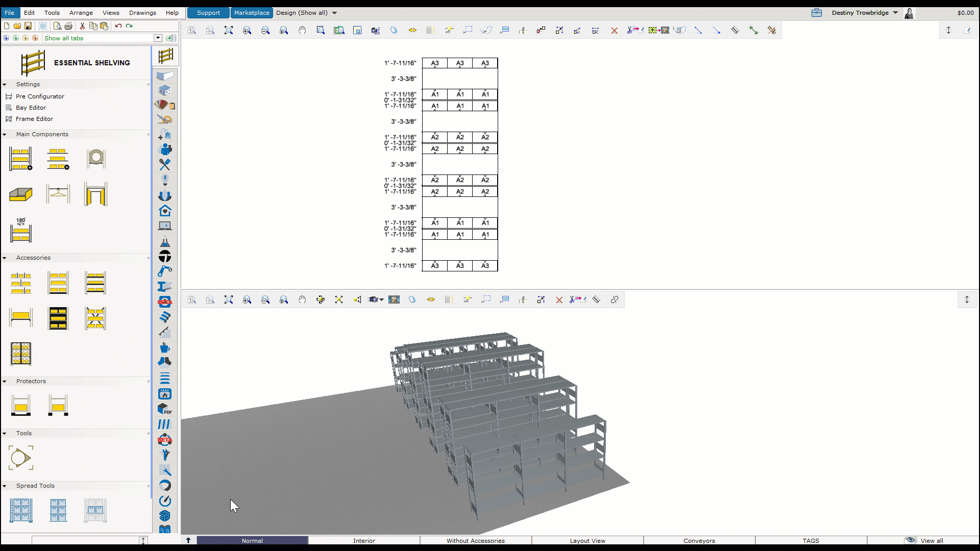
Task: Click the red X delete icon in 3D toolbar
Action: (x=559, y=300)
